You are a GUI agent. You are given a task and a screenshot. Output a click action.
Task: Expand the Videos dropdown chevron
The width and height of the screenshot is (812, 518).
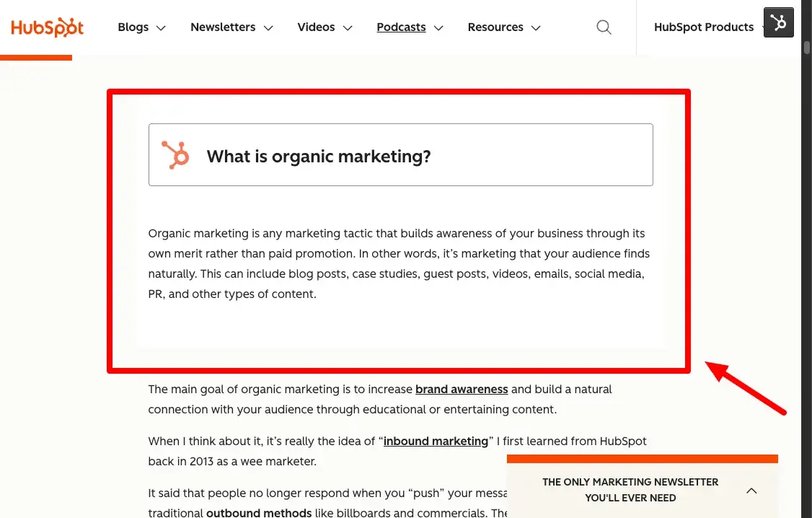pos(348,27)
